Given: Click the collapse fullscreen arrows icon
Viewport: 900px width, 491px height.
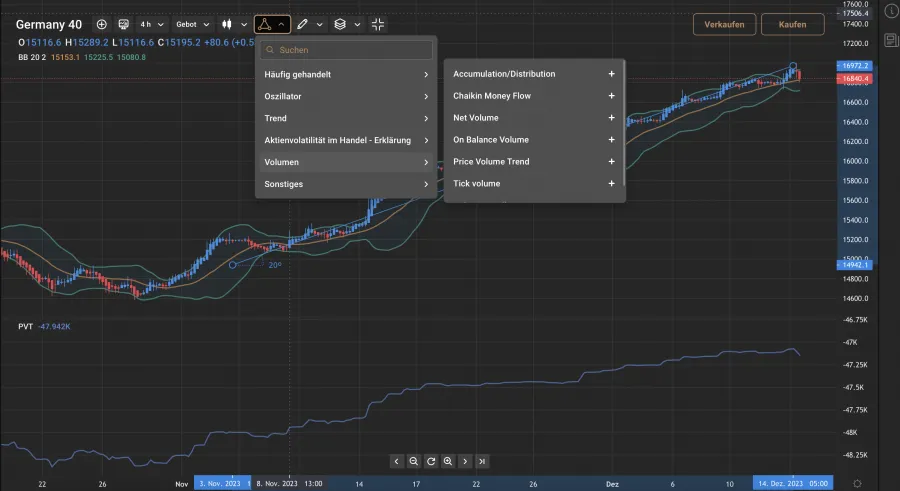Looking at the screenshot, I should [378, 24].
